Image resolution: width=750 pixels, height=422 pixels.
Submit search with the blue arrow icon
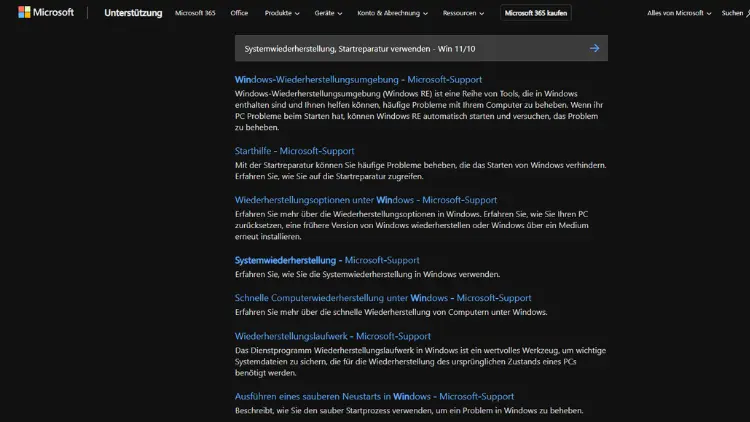594,48
